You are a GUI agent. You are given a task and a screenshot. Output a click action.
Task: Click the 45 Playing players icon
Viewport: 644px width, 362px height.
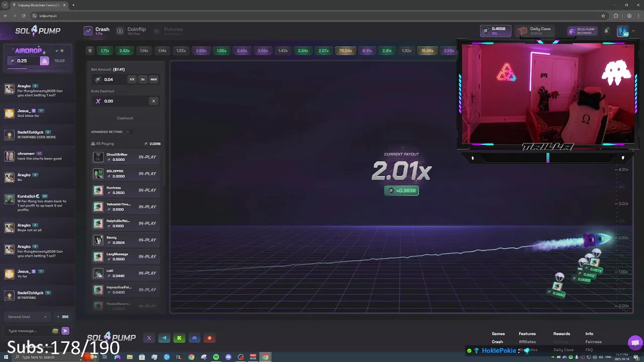93,144
